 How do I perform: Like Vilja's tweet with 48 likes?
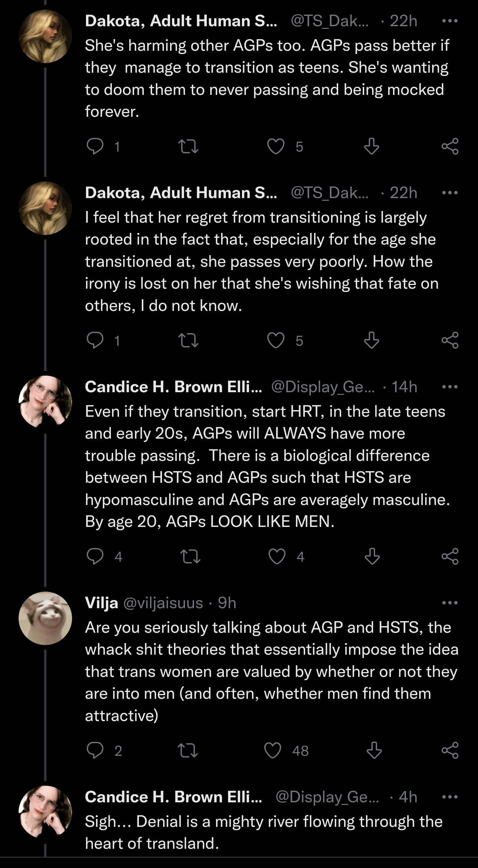[x=273, y=751]
